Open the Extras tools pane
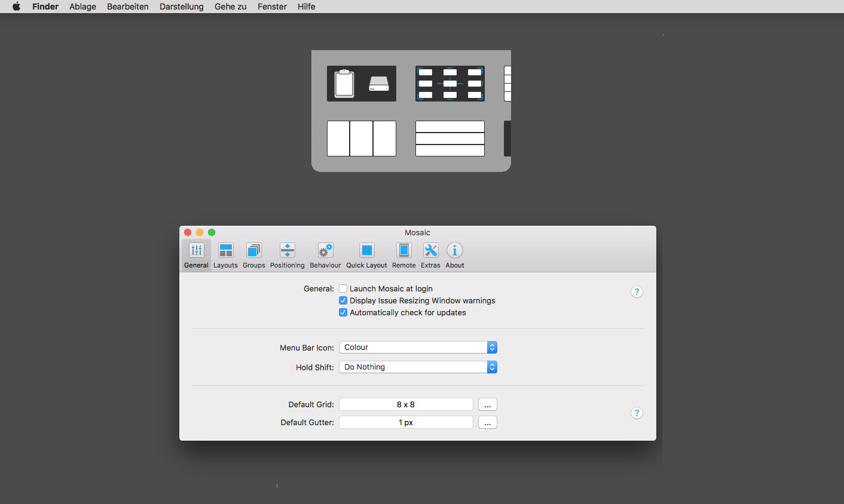 point(430,256)
